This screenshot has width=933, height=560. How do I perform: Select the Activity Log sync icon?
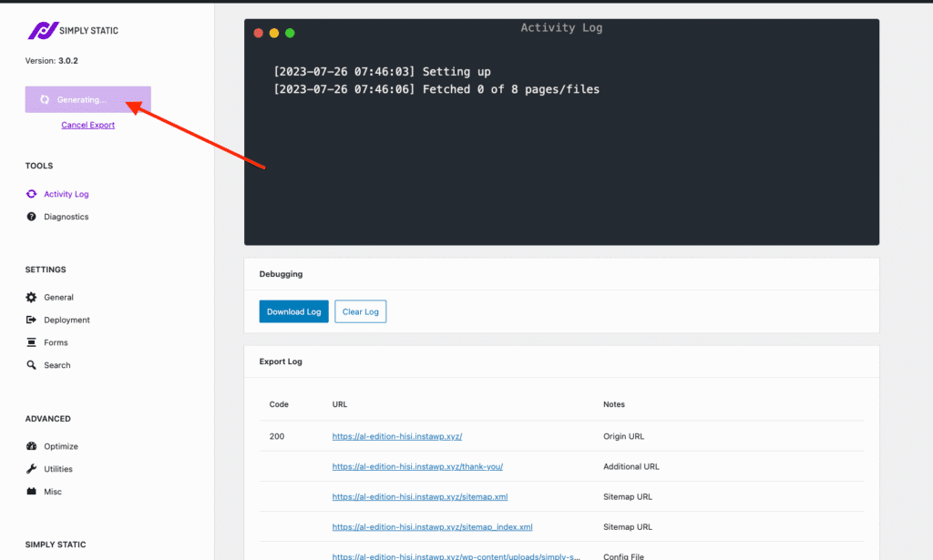30,194
